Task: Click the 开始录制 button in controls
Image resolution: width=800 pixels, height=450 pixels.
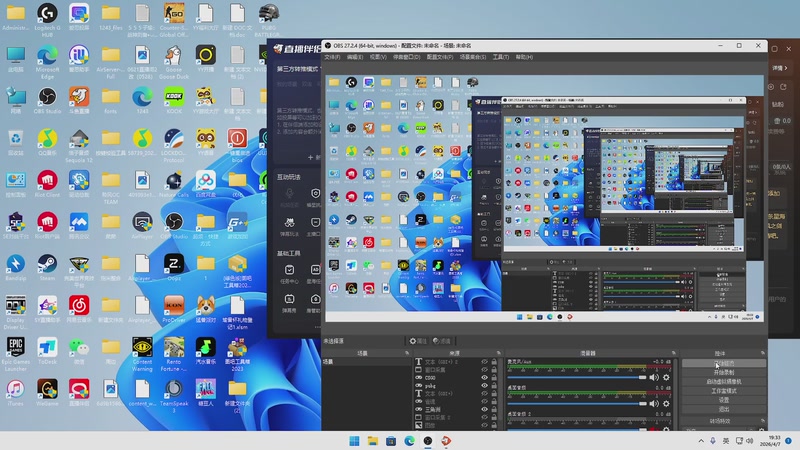Action: (x=724, y=372)
